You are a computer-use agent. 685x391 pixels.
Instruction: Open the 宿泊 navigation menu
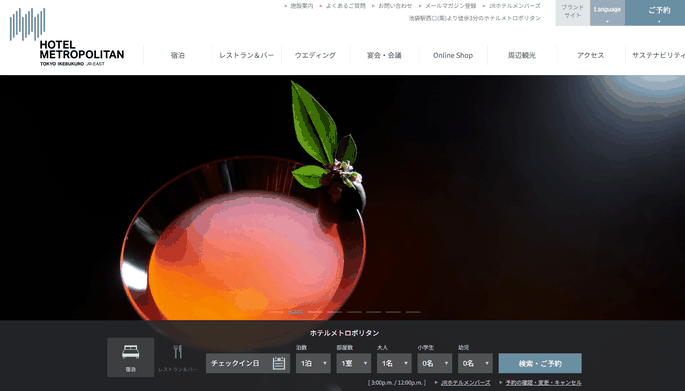click(178, 55)
